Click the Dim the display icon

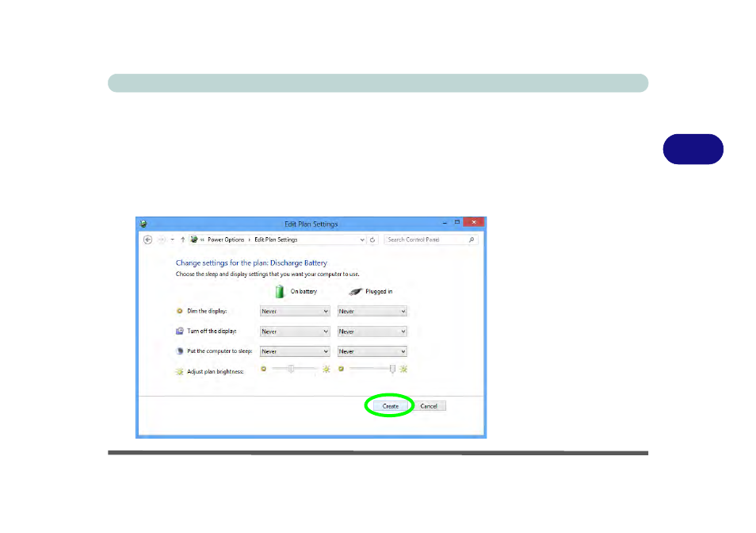pos(179,311)
